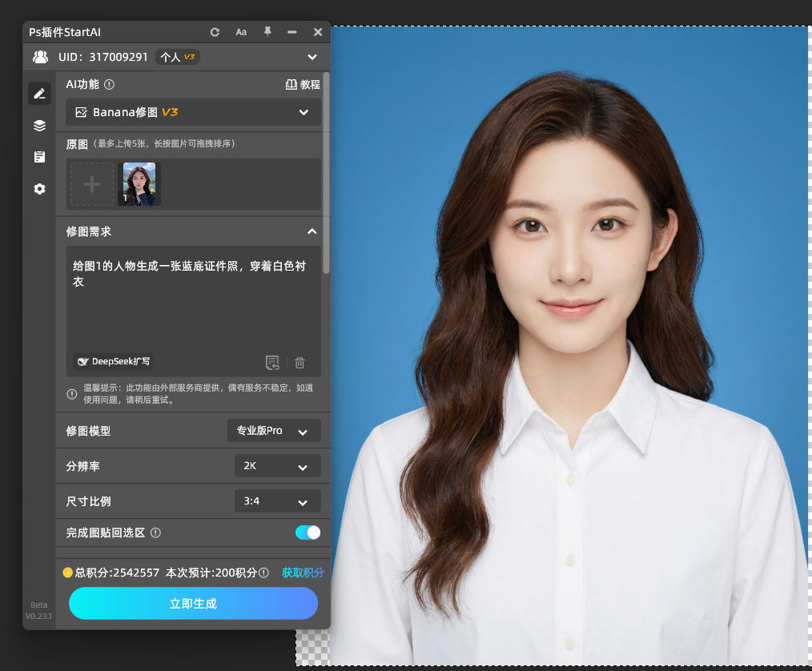This screenshot has height=671, width=812.
Task: Click the uploaded portrait thumbnail
Action: [x=139, y=183]
